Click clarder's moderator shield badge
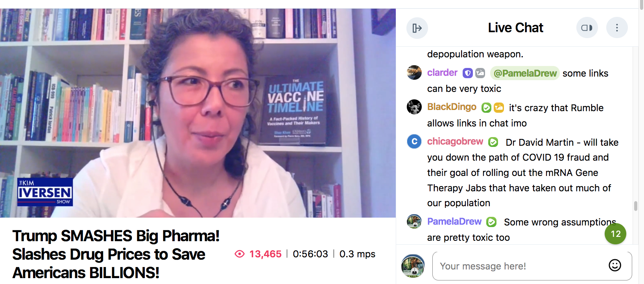Screen dimensions: 644x284 click(x=467, y=73)
